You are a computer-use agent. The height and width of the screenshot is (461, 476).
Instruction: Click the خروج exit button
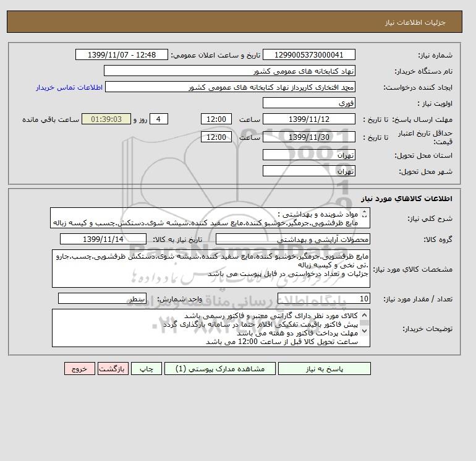click(80, 369)
